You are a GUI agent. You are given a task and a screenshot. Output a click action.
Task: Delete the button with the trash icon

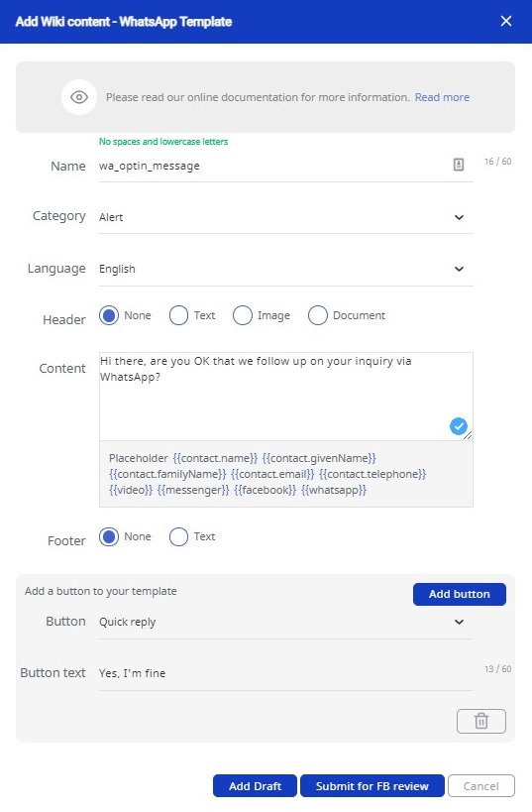[481, 721]
